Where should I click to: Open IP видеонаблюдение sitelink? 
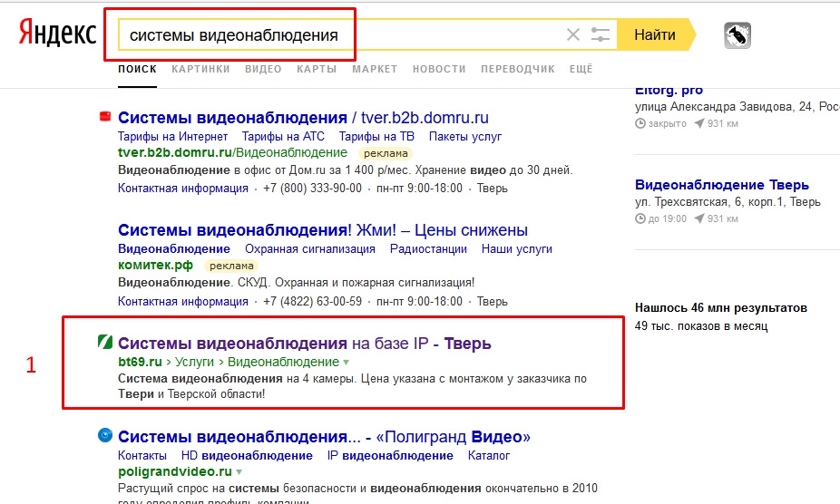coord(390,456)
